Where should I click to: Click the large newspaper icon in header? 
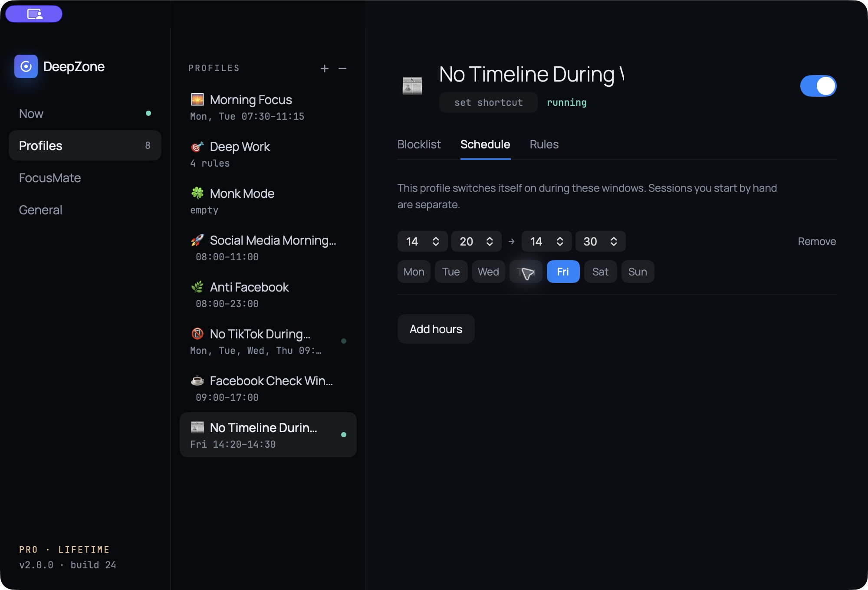(412, 85)
